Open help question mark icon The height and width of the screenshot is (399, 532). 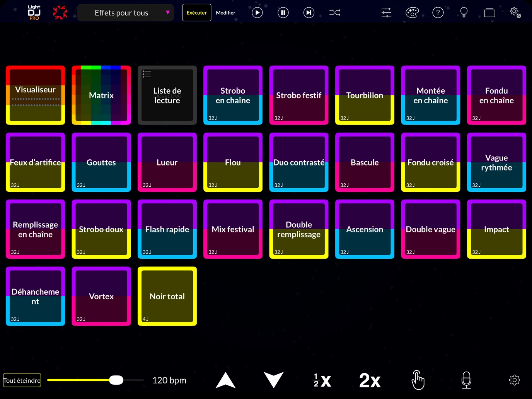coord(438,13)
